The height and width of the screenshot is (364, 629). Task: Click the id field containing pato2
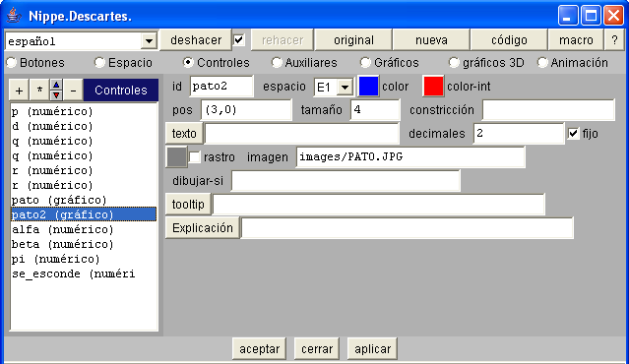[221, 87]
